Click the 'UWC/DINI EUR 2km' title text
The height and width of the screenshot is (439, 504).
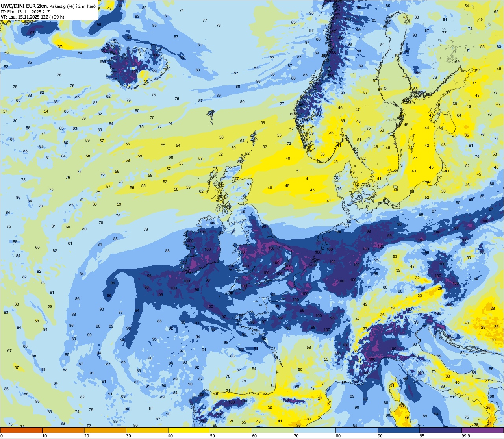coord(24,6)
